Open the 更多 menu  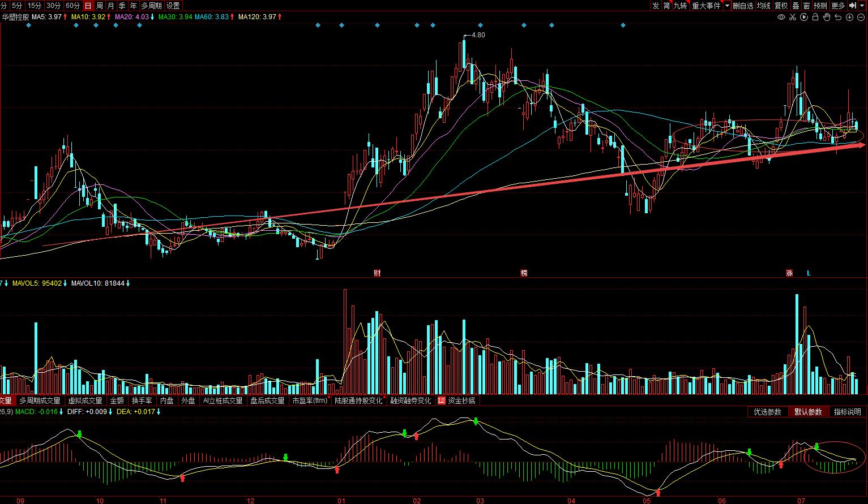(838, 6)
